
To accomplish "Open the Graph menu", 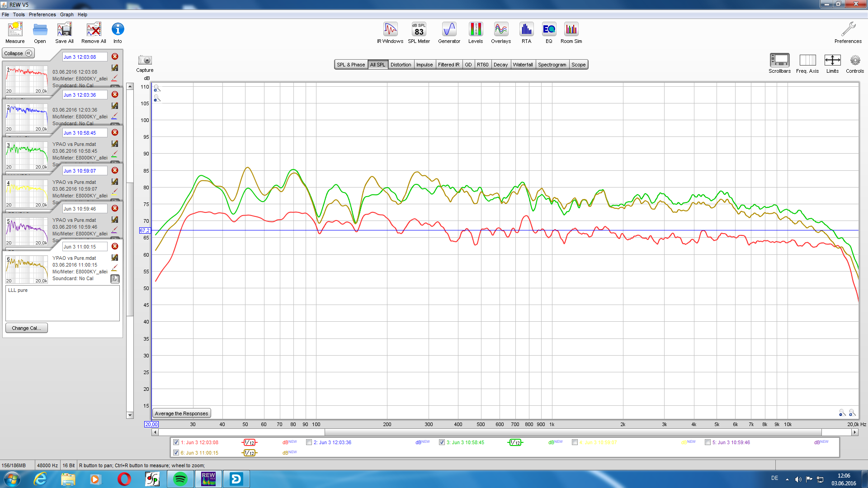I will click(x=67, y=14).
